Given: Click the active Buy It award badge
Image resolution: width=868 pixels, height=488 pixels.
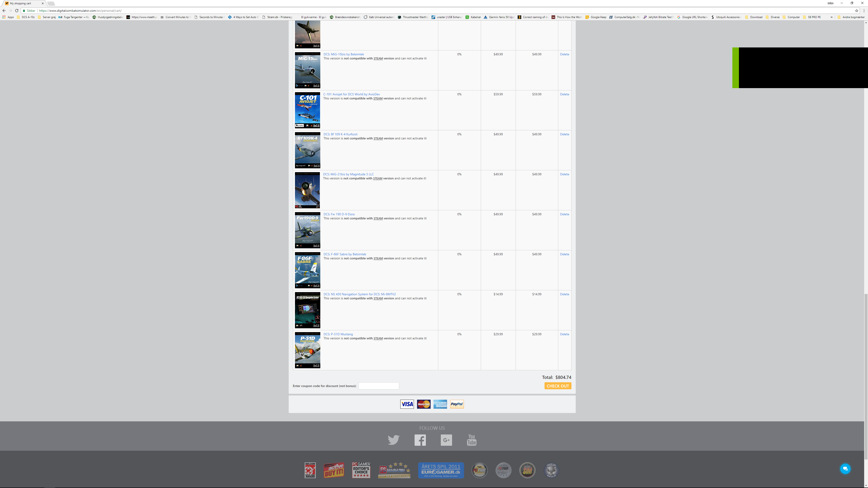Looking at the screenshot, I should coord(334,470).
